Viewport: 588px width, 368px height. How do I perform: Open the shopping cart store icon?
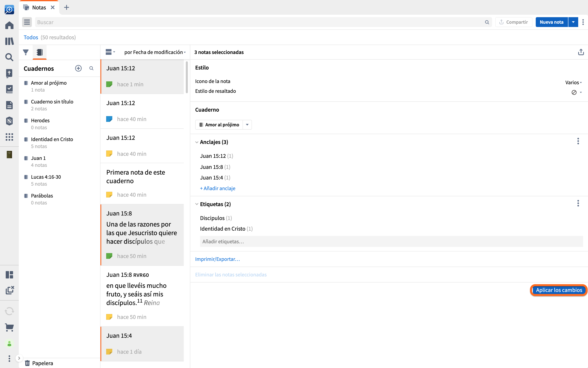(9, 327)
